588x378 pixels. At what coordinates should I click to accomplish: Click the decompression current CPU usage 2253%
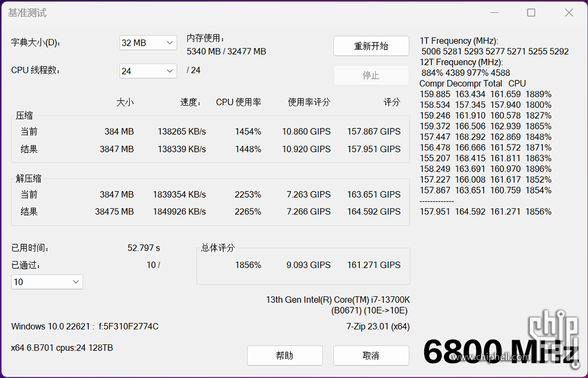click(248, 194)
